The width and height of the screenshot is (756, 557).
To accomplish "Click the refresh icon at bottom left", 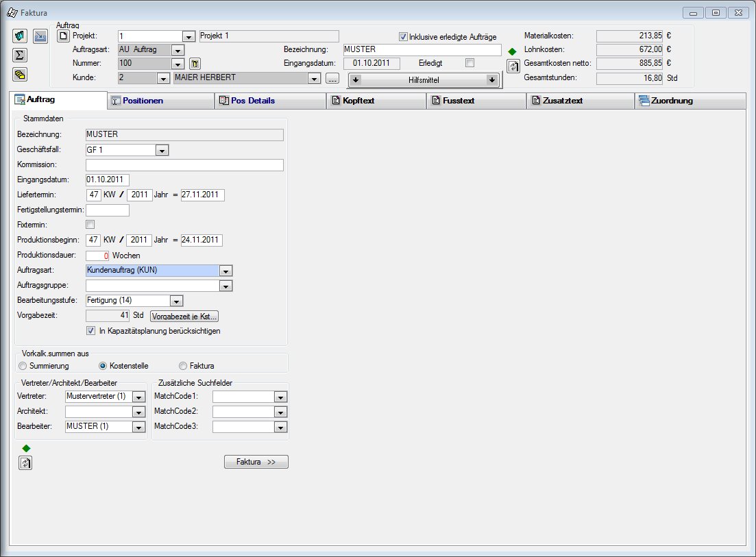I will coord(25,462).
